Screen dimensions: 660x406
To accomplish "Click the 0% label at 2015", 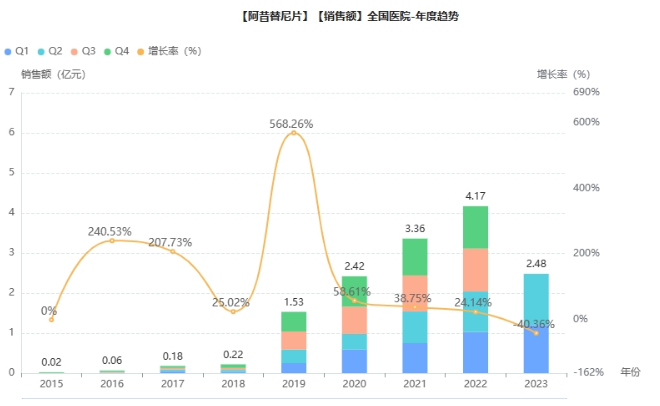I will click(x=49, y=311).
